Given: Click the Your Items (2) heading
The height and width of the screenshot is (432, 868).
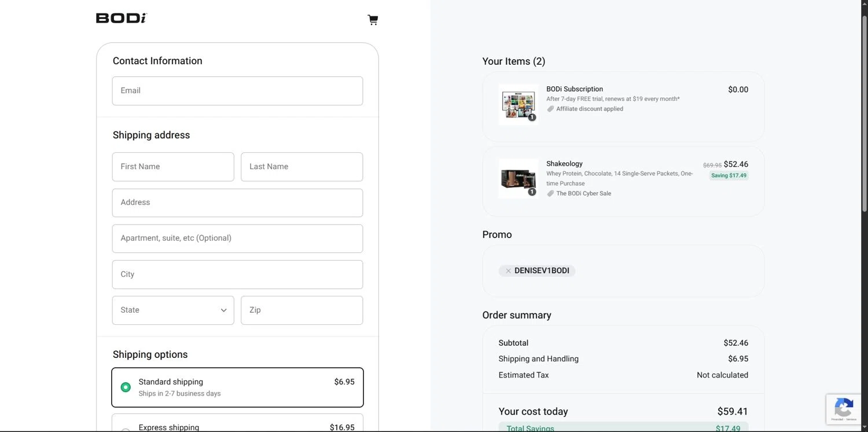Looking at the screenshot, I should pos(513,61).
